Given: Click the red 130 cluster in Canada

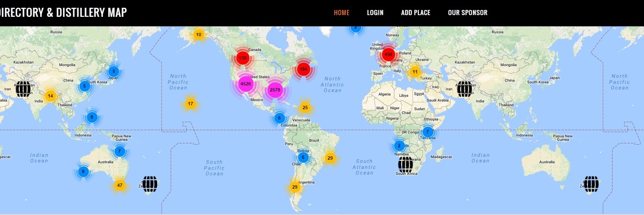Looking at the screenshot, I should [243, 58].
